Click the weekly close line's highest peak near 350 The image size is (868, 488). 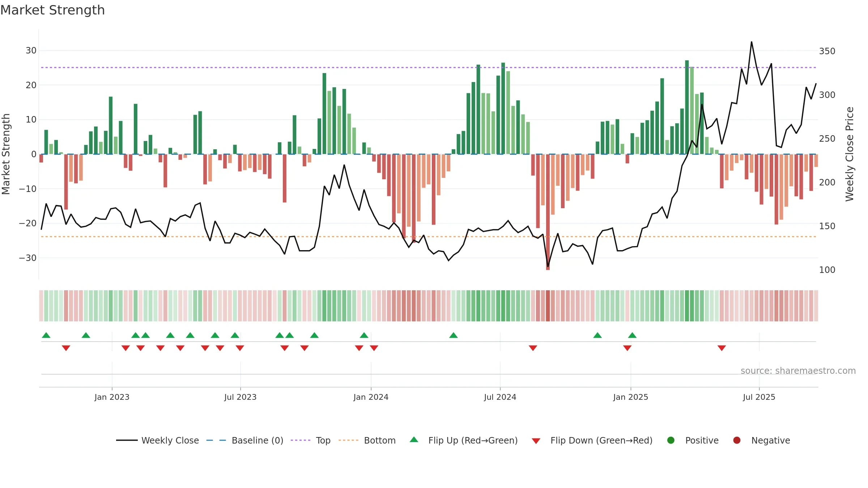(x=752, y=42)
